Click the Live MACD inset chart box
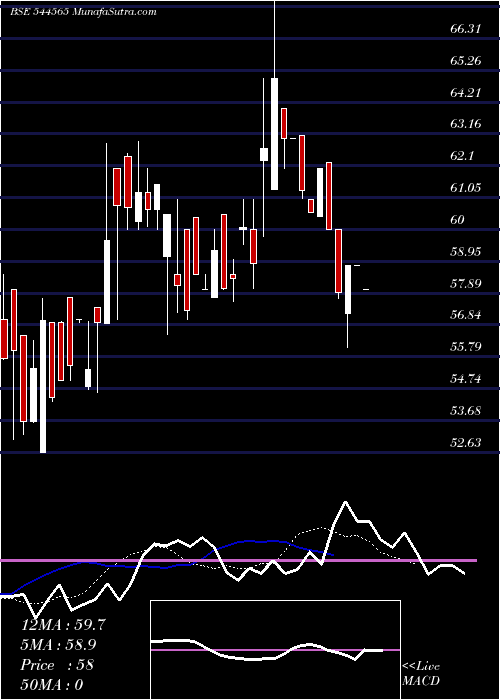500x700 pixels. pyautogui.click(x=275, y=650)
